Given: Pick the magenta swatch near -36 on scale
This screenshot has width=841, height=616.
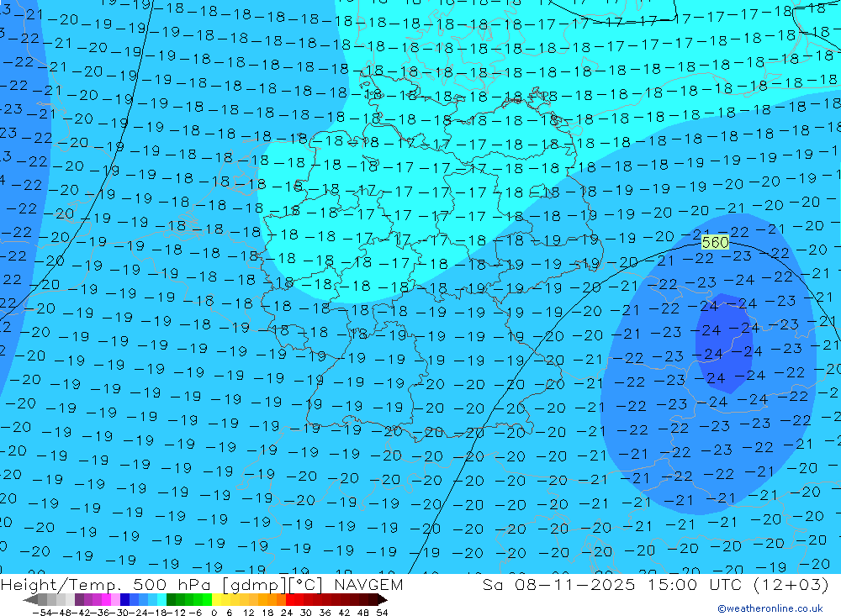Looking at the screenshot, I should click(106, 600).
